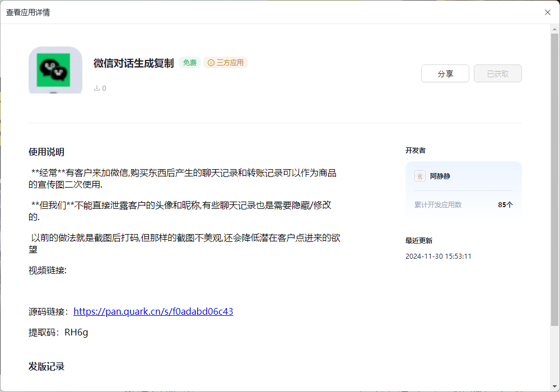Image resolution: width=560 pixels, height=392 pixels.
Task: Click the scrollbar up arrow
Action: pos(554,29)
